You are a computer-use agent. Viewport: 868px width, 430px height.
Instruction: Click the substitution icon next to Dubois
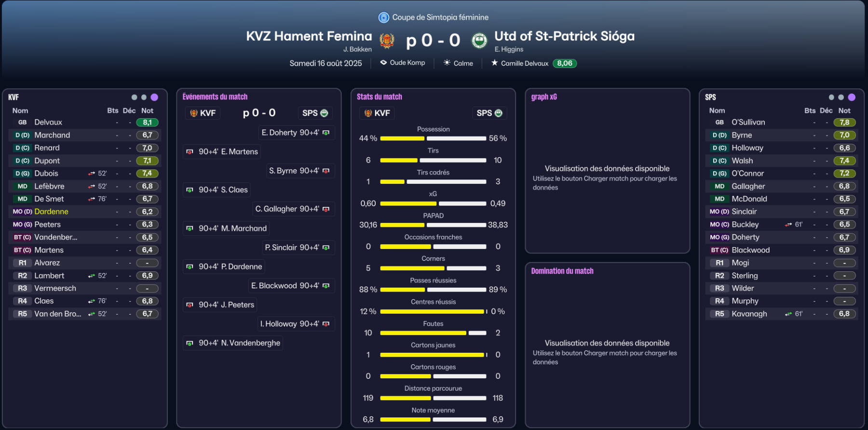[x=92, y=173]
